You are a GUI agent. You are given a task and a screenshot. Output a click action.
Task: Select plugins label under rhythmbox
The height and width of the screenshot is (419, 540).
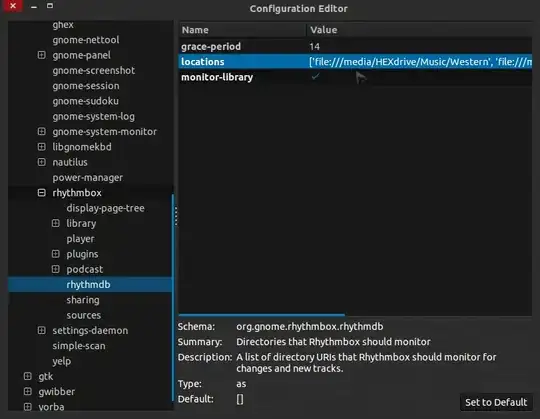click(x=82, y=254)
